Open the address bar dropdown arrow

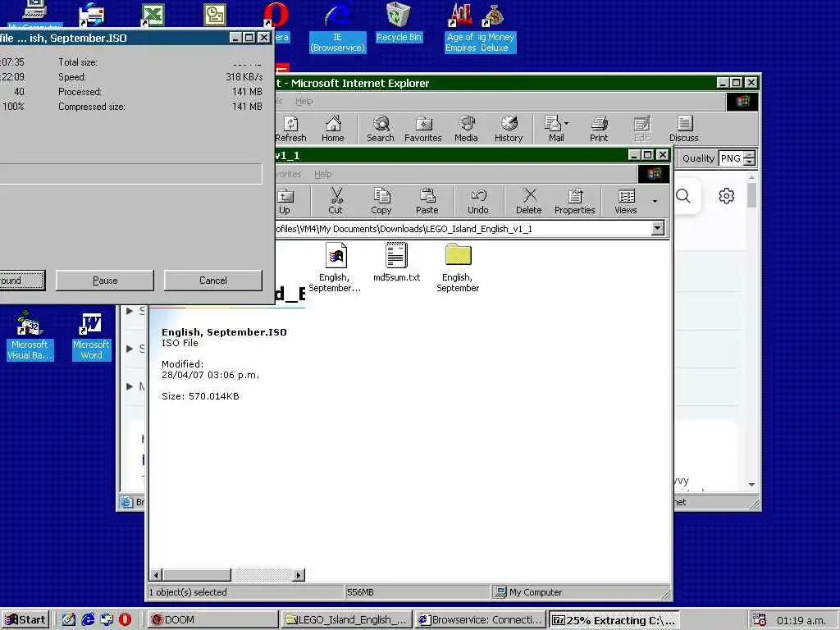click(x=657, y=229)
